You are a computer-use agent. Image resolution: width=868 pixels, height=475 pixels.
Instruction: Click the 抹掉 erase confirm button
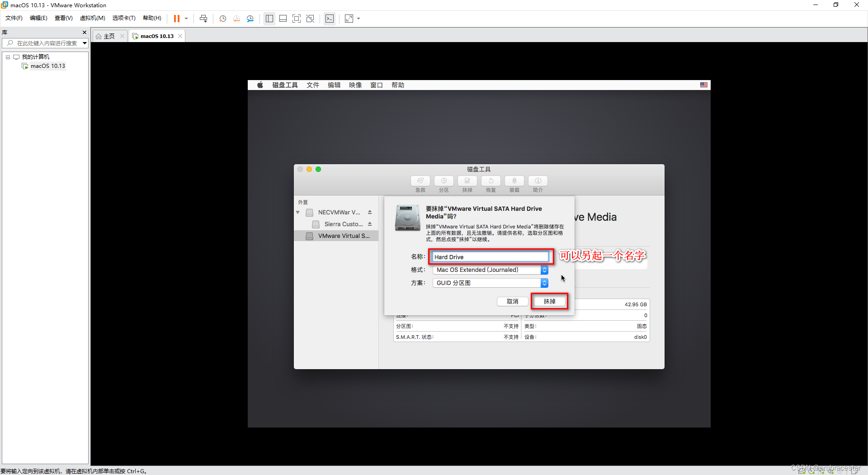(550, 302)
